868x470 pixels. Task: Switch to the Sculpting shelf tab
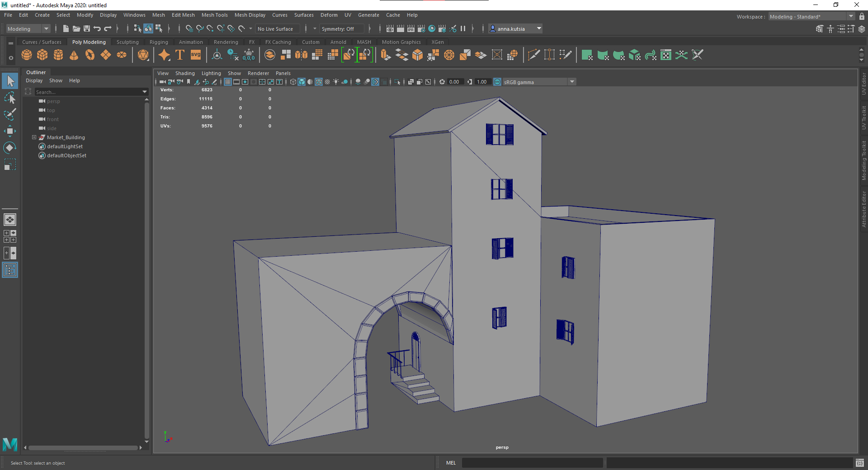point(127,42)
